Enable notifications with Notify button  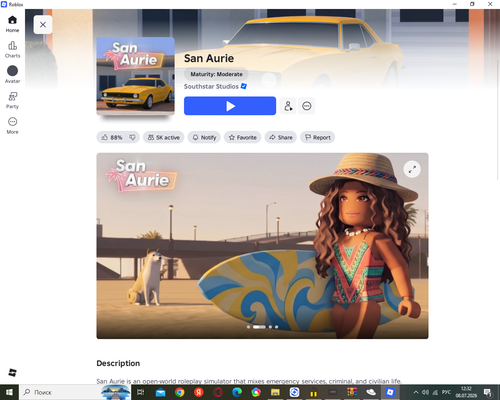click(x=204, y=137)
